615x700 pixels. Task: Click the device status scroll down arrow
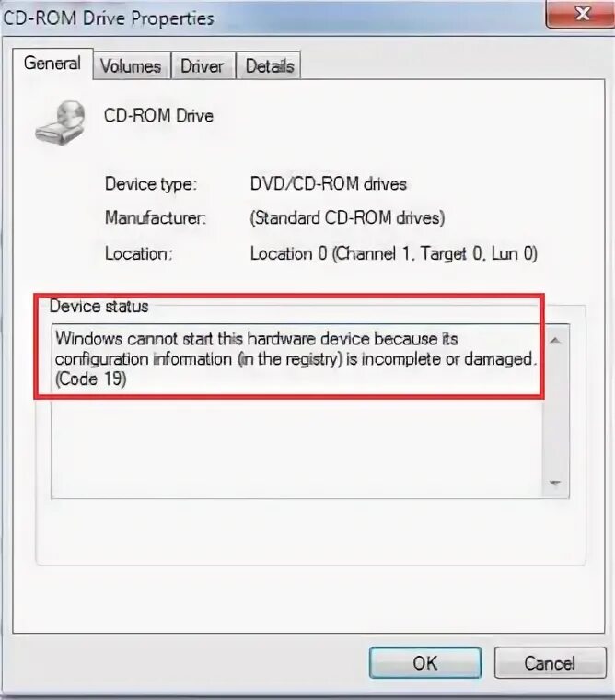555,483
